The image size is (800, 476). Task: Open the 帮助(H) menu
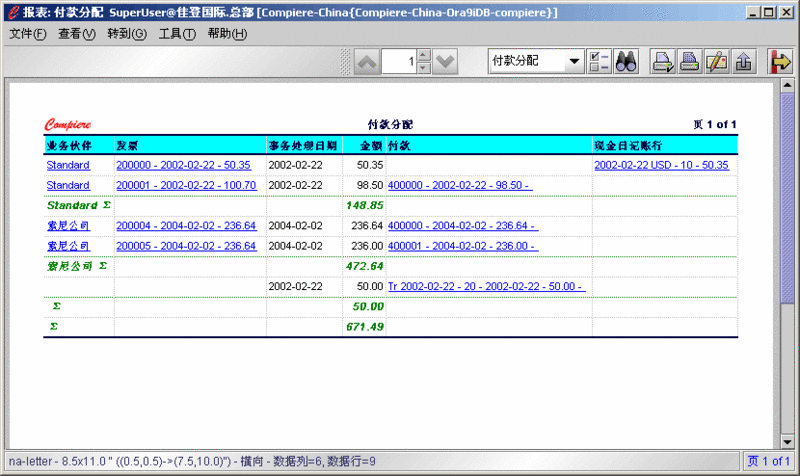pos(227,34)
